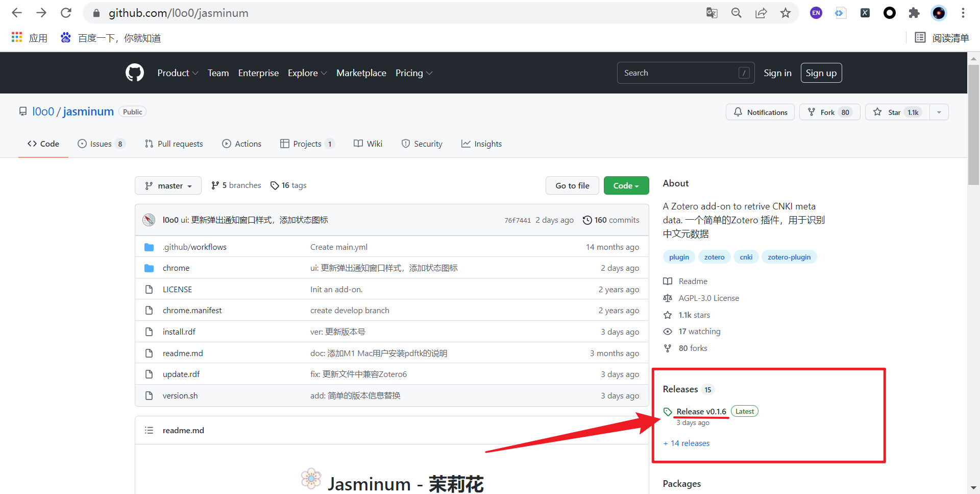Switch to the Wiki tab
Viewport: 980px width, 494px height.
point(368,144)
